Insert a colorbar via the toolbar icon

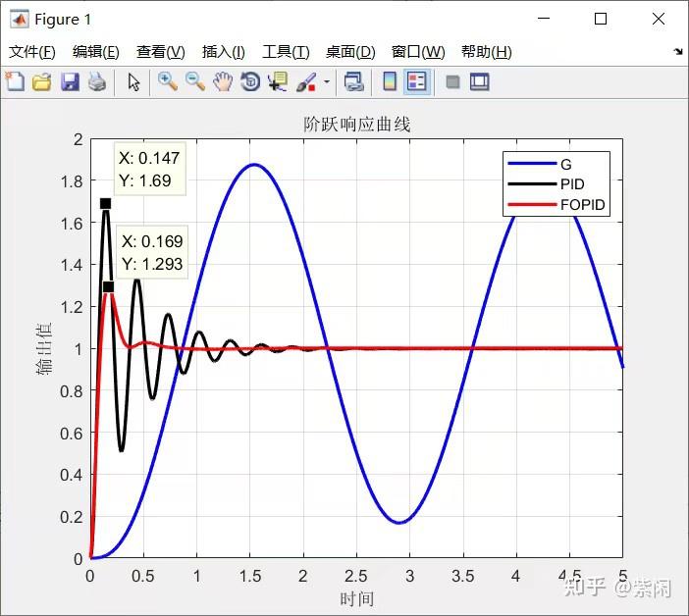coord(390,81)
